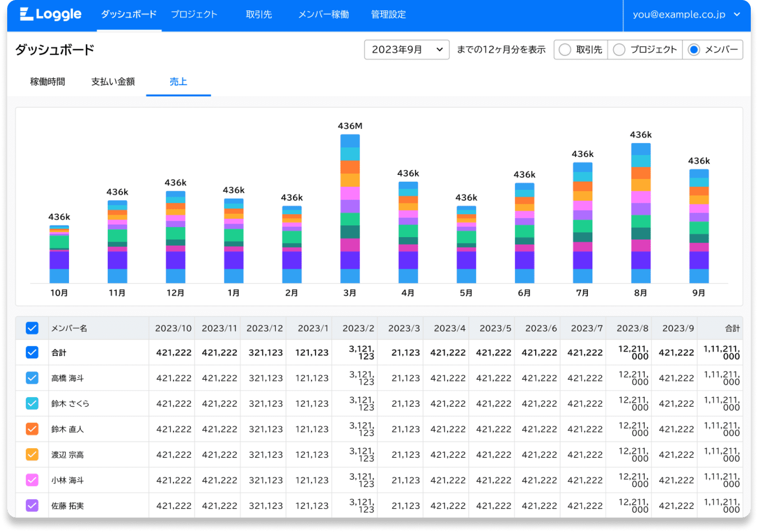Click the 436M label above 3月

(x=350, y=126)
